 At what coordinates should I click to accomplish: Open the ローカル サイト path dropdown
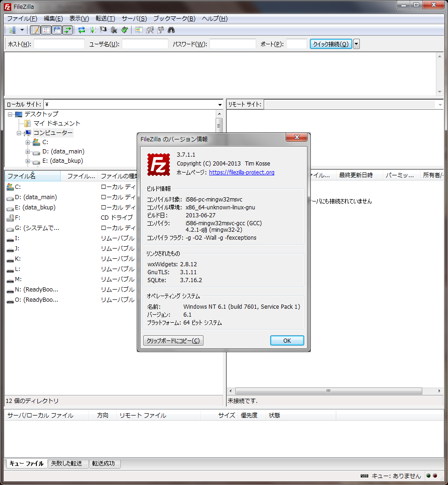(x=220, y=104)
